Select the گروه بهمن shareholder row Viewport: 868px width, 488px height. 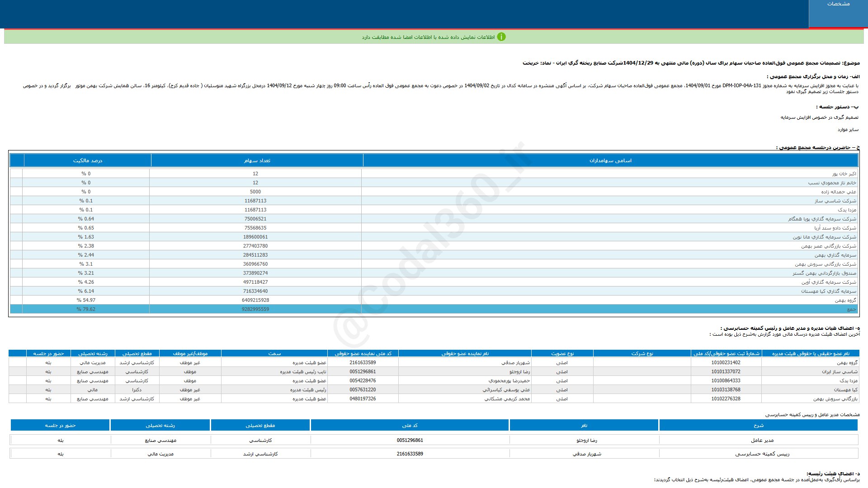click(x=845, y=300)
